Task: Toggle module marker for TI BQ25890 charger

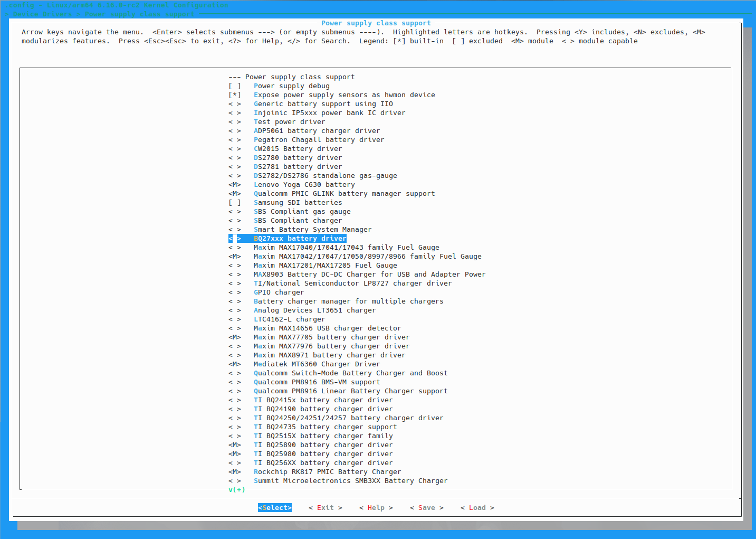Action: (x=235, y=445)
